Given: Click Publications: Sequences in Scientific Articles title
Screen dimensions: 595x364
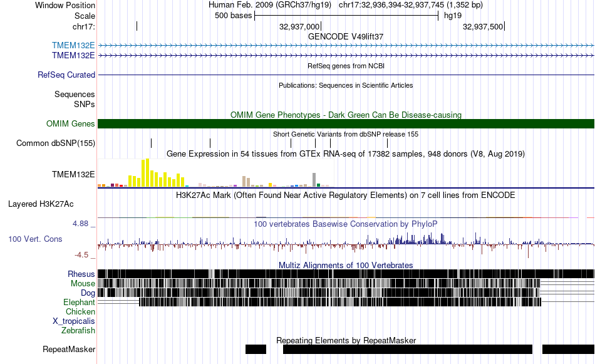Looking at the screenshot, I should pyautogui.click(x=346, y=85).
